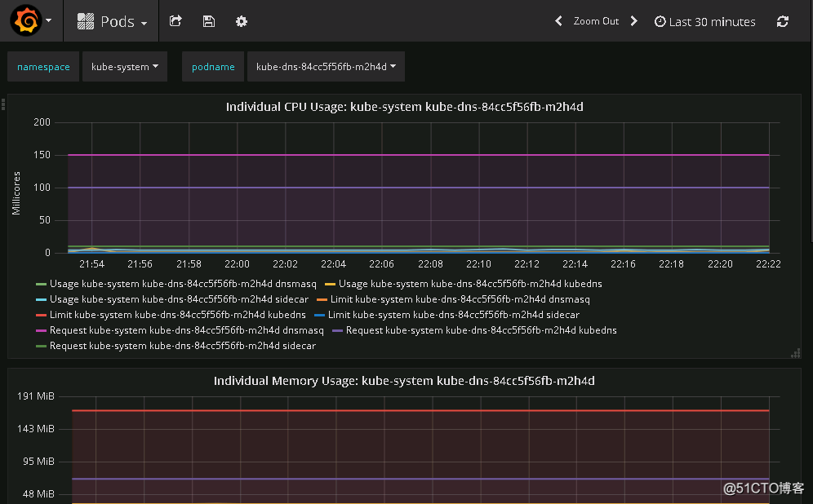The image size is (813, 504).
Task: Click the Last 30 minutes time range selector
Action: point(712,21)
